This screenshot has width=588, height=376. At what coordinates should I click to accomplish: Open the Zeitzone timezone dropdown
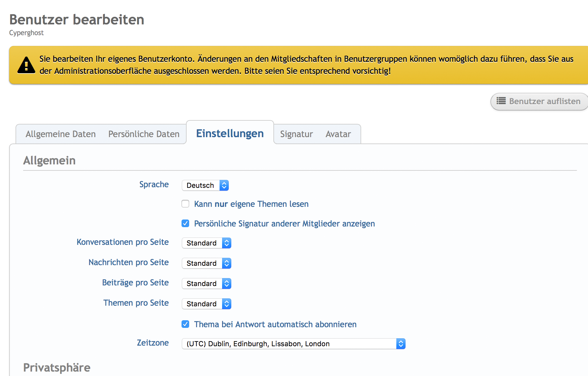293,344
